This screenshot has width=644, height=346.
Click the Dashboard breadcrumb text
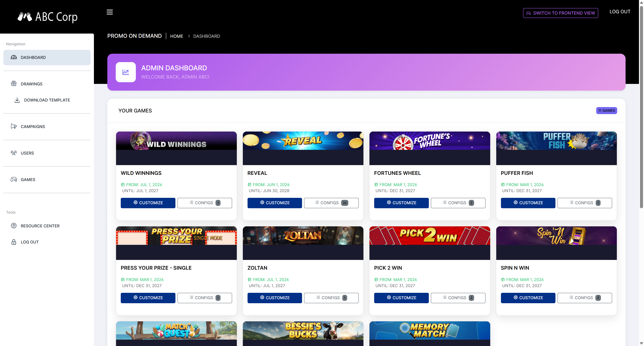(x=206, y=36)
